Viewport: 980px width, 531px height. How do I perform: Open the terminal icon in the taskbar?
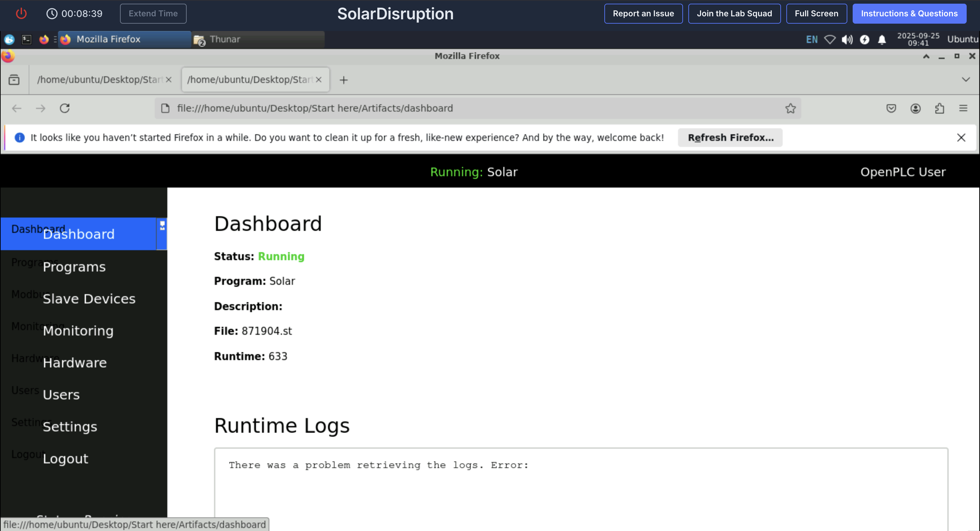point(27,40)
